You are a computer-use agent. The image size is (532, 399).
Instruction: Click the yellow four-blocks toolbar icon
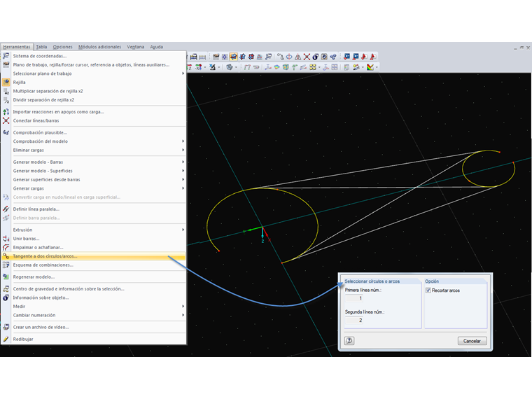[x=312, y=67]
